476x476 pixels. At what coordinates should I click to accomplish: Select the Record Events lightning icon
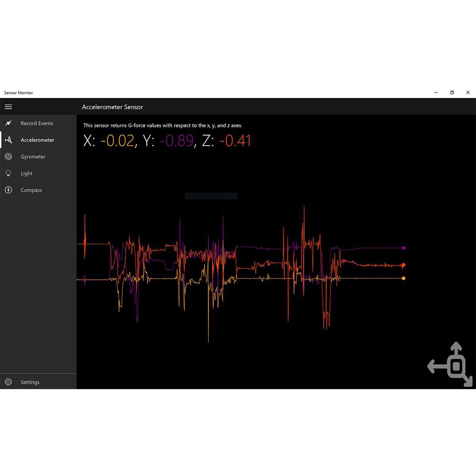click(x=8, y=123)
